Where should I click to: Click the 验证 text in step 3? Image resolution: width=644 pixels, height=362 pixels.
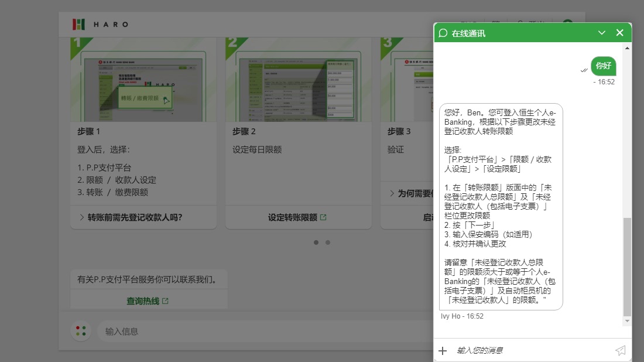pos(396,149)
